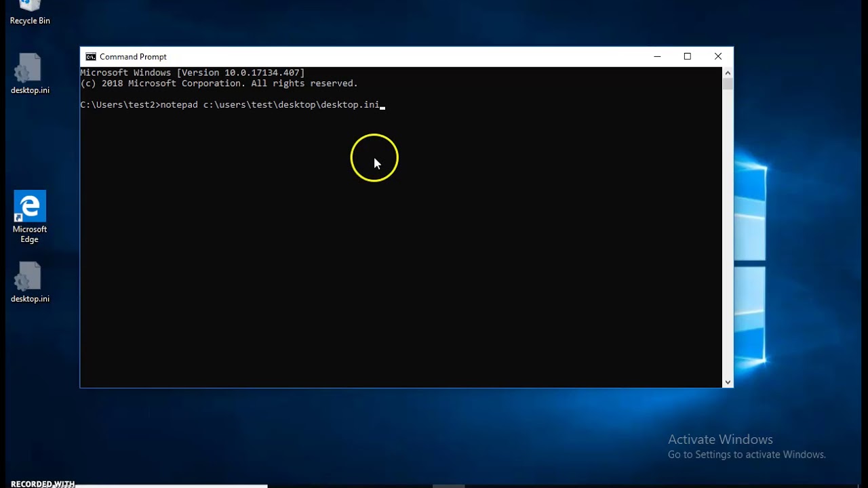Click the scrollbar up arrow in Command Prompt
The image size is (868, 488).
[728, 73]
